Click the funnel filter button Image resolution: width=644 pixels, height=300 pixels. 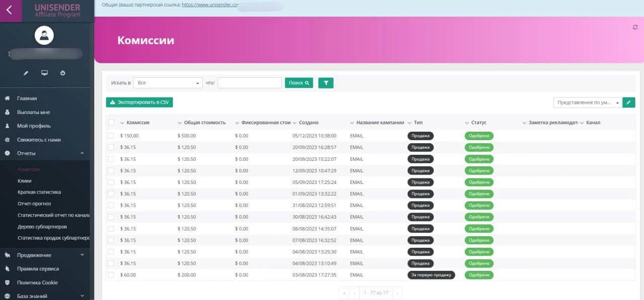pyautogui.click(x=326, y=83)
